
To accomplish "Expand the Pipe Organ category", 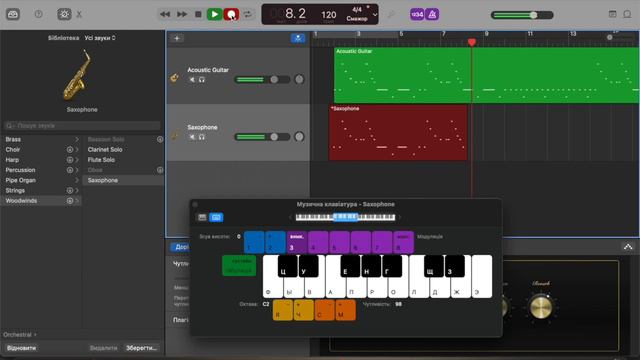I will pos(77,180).
